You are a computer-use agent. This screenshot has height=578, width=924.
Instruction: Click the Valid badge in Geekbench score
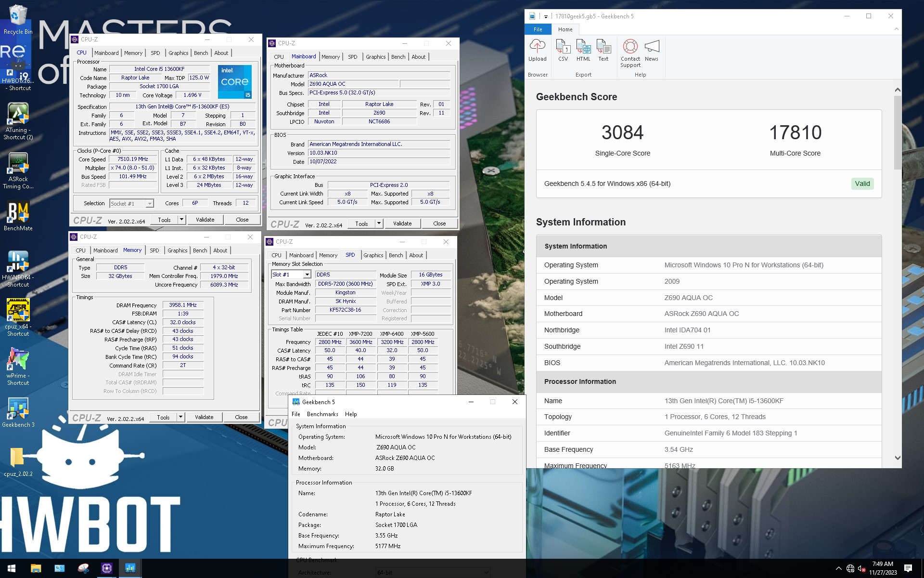point(862,184)
